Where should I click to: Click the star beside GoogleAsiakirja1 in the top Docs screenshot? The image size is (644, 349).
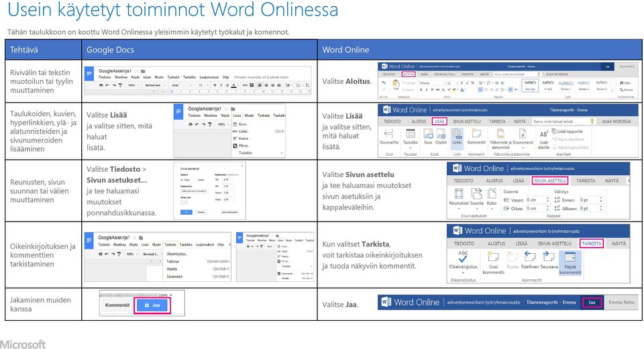point(136,71)
